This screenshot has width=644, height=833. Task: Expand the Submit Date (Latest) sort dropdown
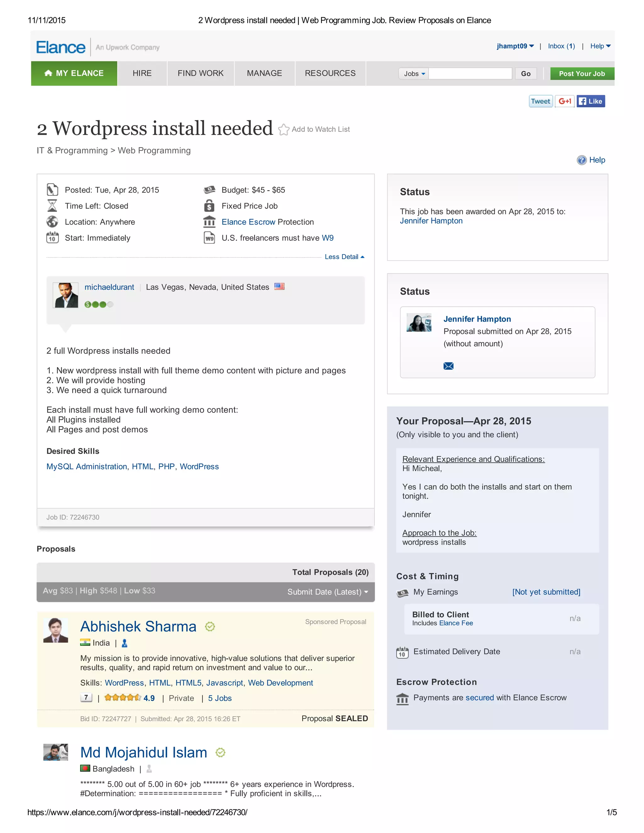[328, 592]
